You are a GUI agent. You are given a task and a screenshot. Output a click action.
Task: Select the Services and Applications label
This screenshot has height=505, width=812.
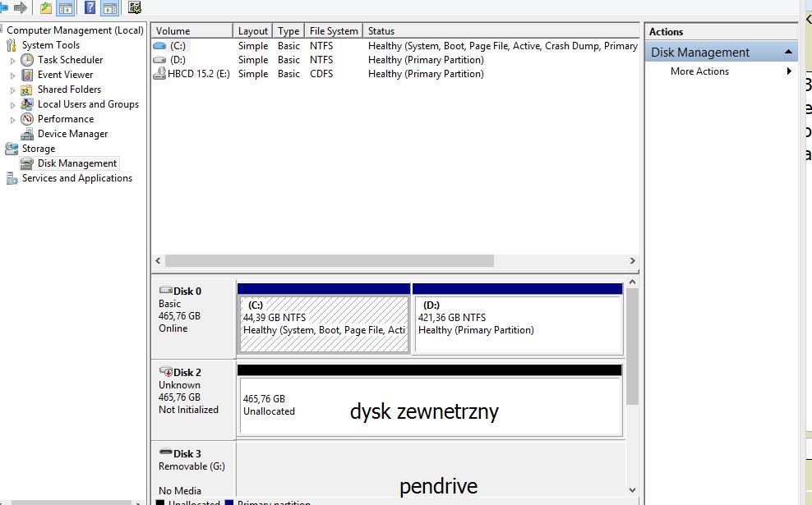[x=76, y=178]
